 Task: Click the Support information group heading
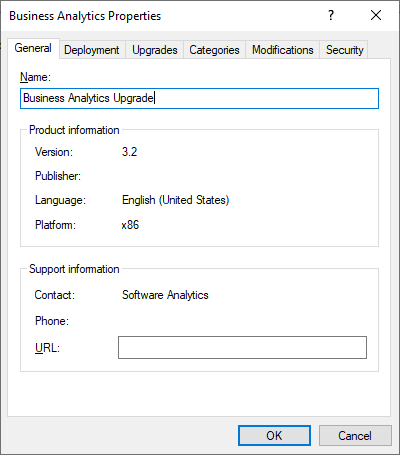[74, 269]
